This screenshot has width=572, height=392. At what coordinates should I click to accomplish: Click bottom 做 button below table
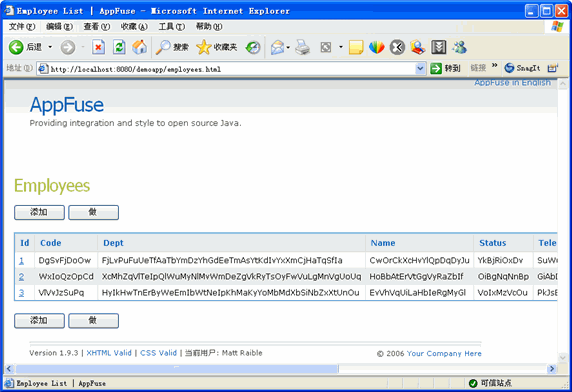[x=93, y=321]
